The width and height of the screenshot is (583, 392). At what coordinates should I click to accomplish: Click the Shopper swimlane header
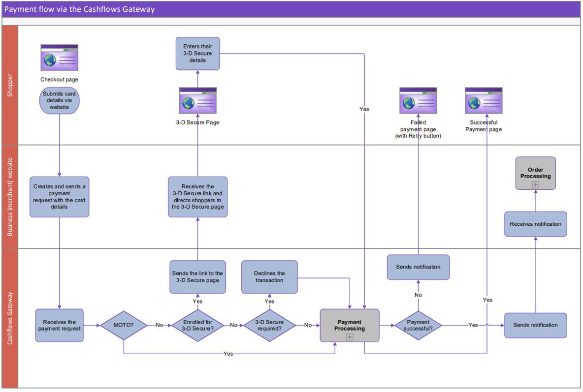pos(10,85)
